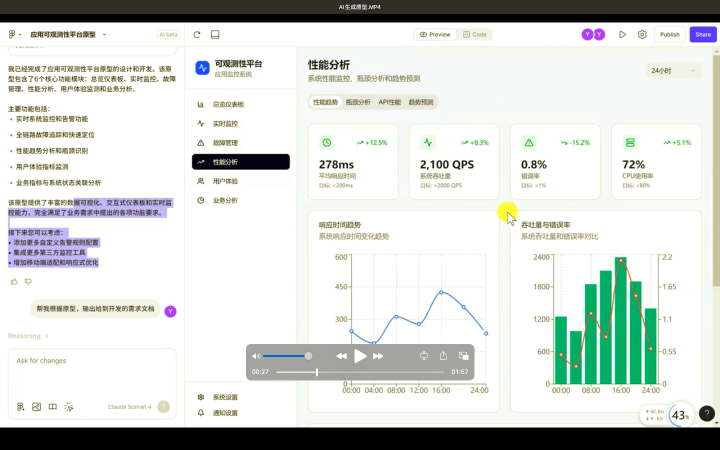The height and width of the screenshot is (450, 720).
Task: Click the run/play triangle icon near Publish
Action: 622,34
